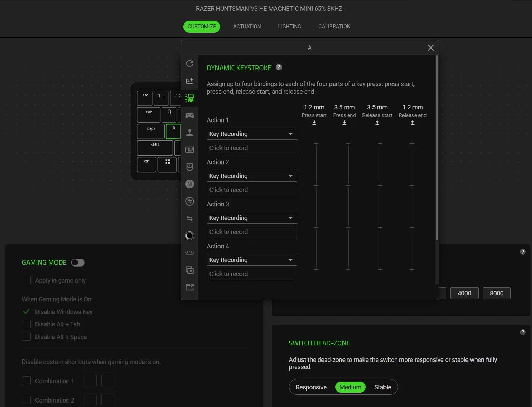Image resolution: width=532 pixels, height=407 pixels.
Task: Open the Dynamic Keystroke help question mark
Action: point(279,67)
